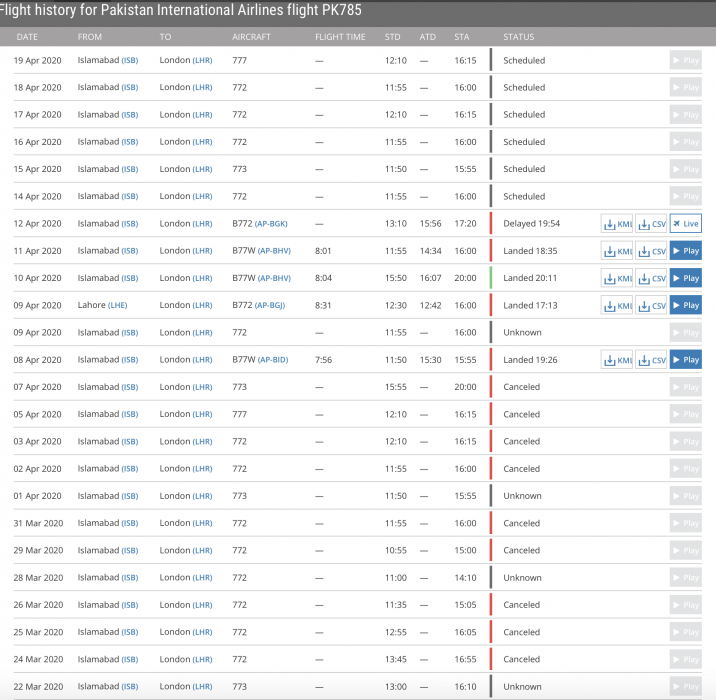This screenshot has height=700, width=716.
Task: Click the disabled Play button for 19 Apr
Action: pyautogui.click(x=685, y=60)
